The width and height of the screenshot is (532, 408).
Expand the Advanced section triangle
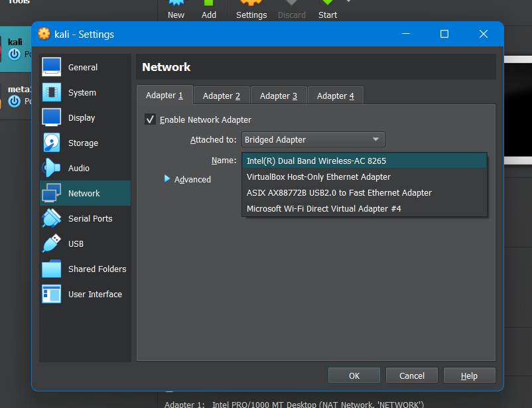pyautogui.click(x=167, y=178)
